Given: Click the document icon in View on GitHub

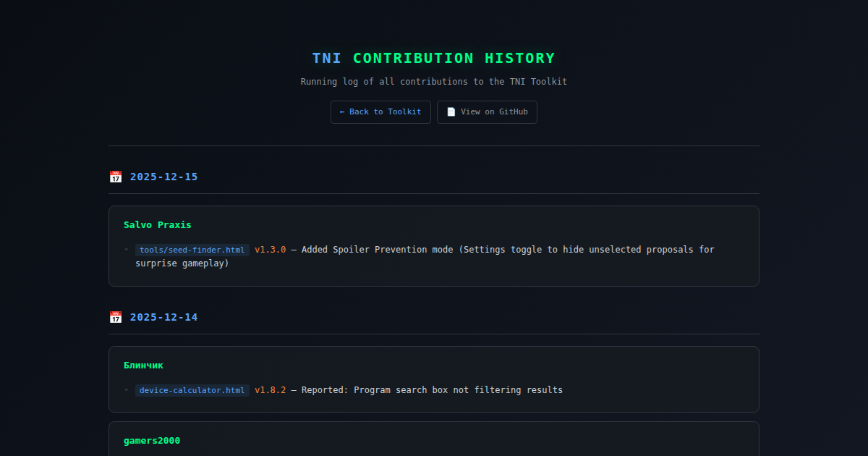Looking at the screenshot, I should [x=451, y=112].
